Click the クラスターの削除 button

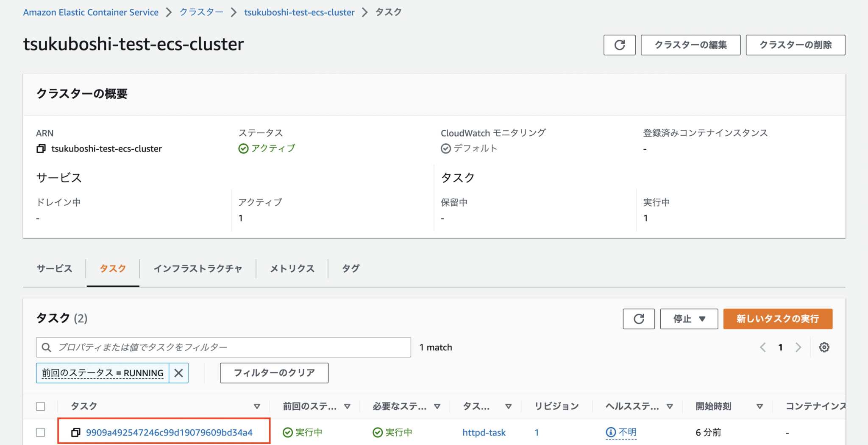click(x=796, y=45)
